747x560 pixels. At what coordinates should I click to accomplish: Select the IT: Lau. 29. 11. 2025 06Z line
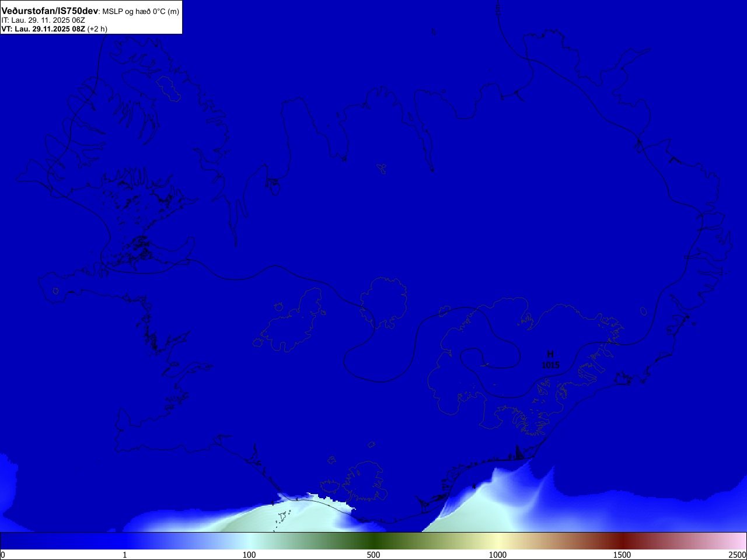pyautogui.click(x=43, y=20)
